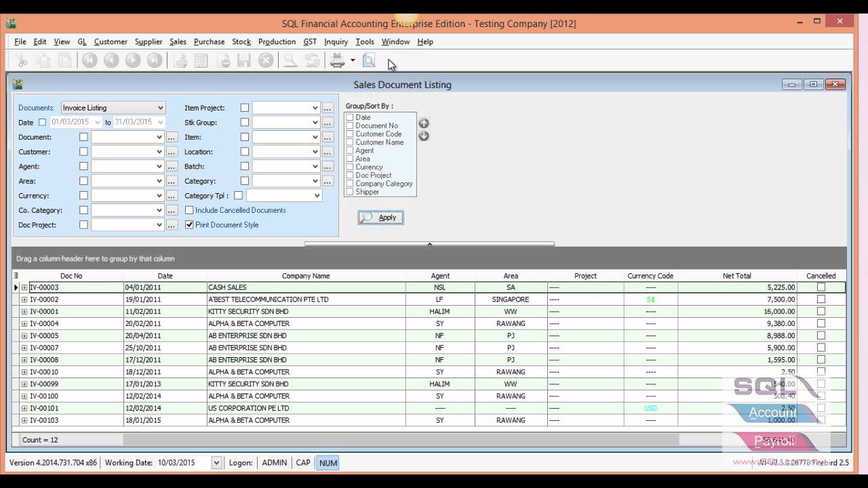Expand row IV-00002 details
The width and height of the screenshot is (868, 488).
(24, 300)
